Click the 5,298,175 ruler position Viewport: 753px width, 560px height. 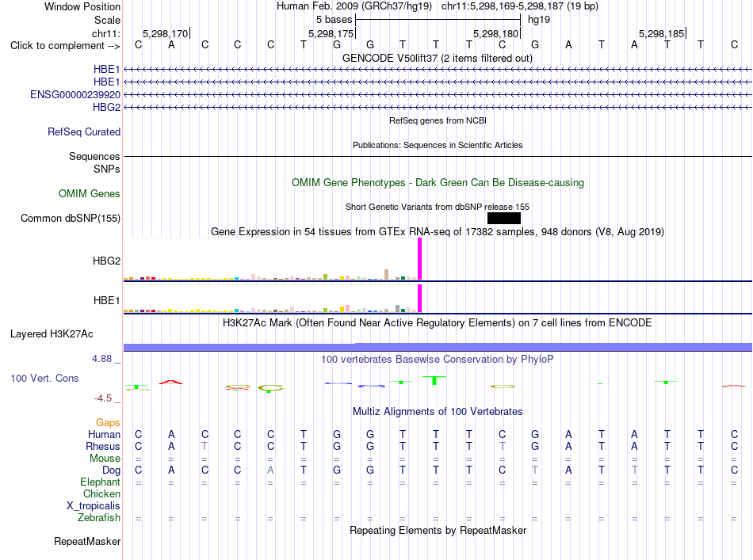click(331, 33)
